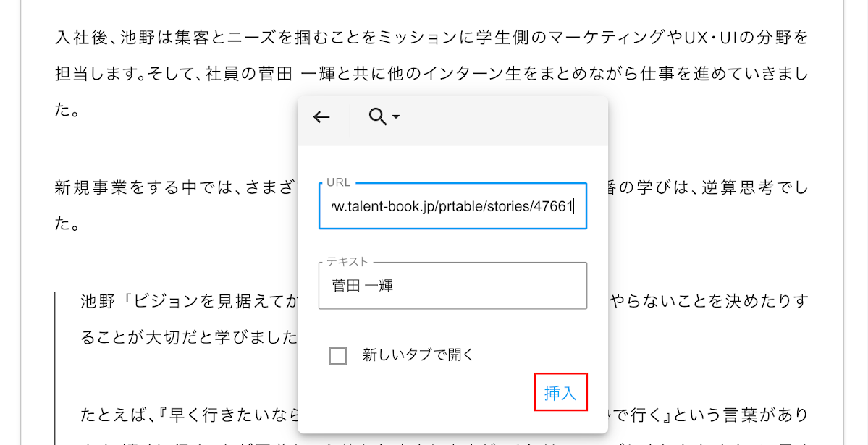Click the floating テキスト label

click(347, 262)
